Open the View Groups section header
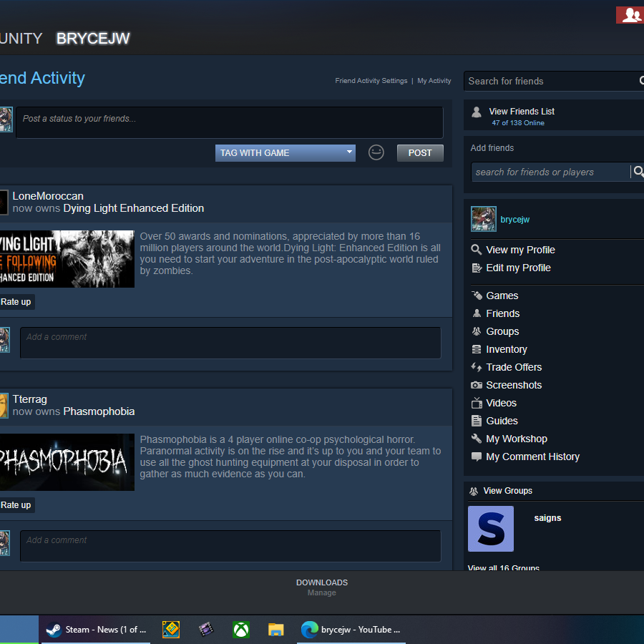This screenshot has height=644, width=644. (507, 491)
